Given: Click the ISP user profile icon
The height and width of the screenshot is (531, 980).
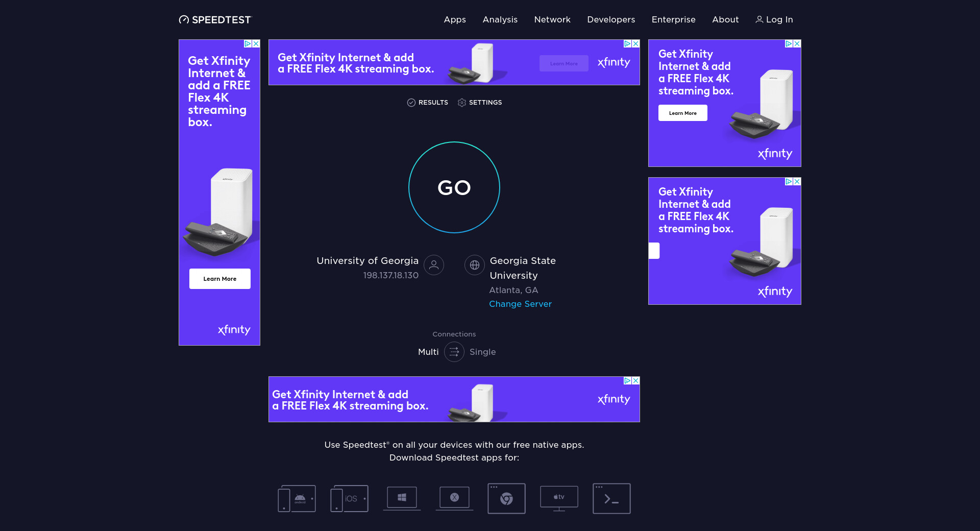Looking at the screenshot, I should pos(434,265).
